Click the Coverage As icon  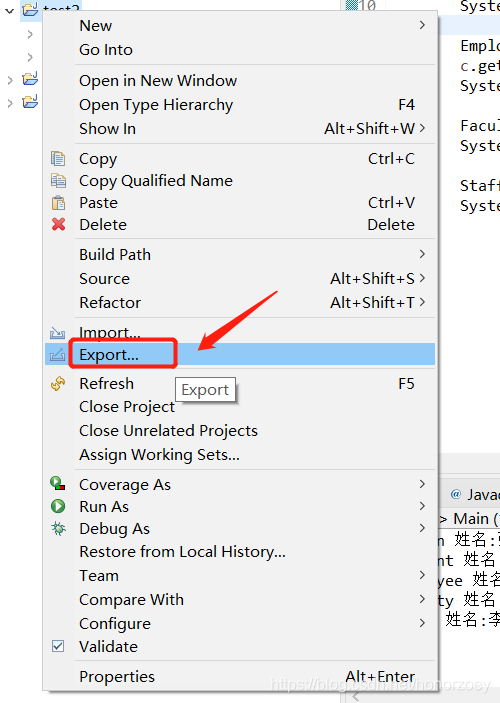point(58,483)
